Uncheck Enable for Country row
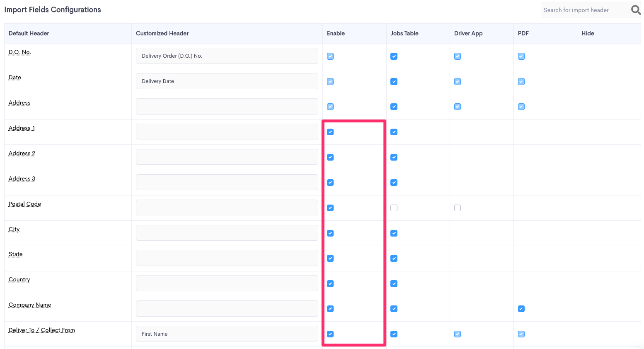Viewport: 644px width, 349px height. 330,284
